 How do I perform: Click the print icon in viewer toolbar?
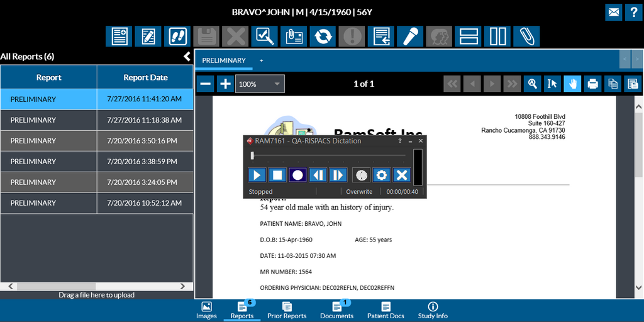coord(592,84)
